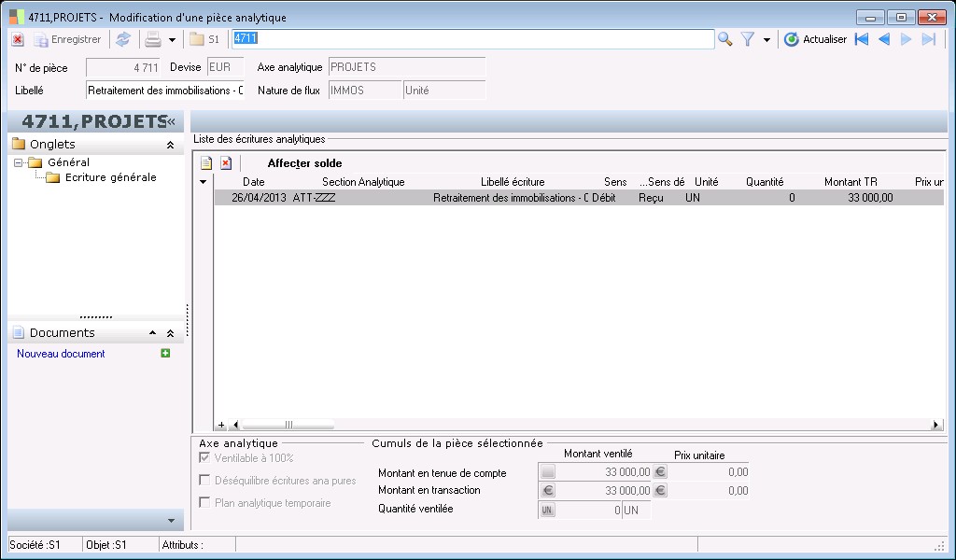Click the new entry line icon
The height and width of the screenshot is (560, 956).
click(x=206, y=163)
